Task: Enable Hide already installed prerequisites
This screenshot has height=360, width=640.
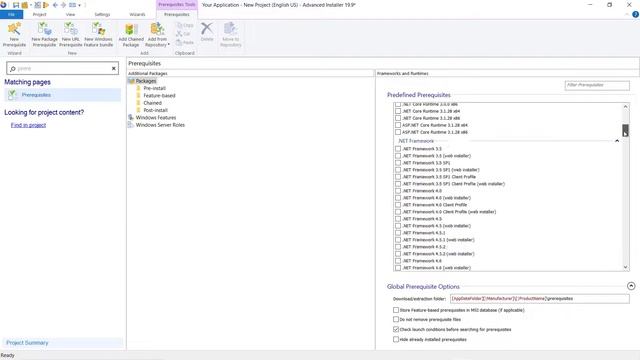Action: click(396, 339)
